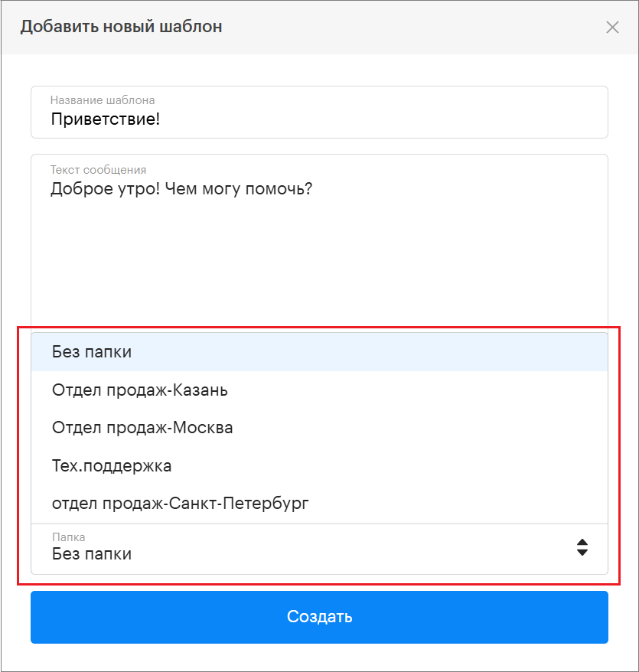Viewport: 639px width, 672px height.
Task: Click blank space right of "Приветствие!" in name field
Action: click(383, 119)
